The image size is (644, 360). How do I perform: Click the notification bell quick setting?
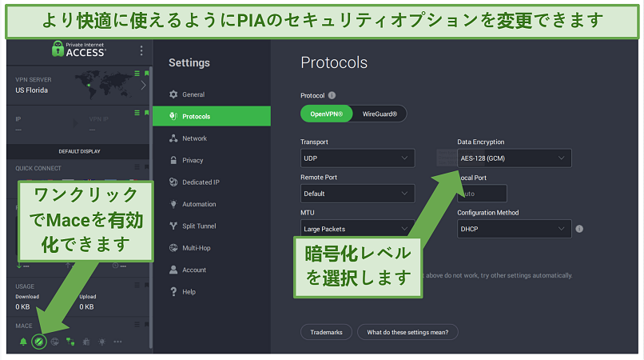(23, 342)
